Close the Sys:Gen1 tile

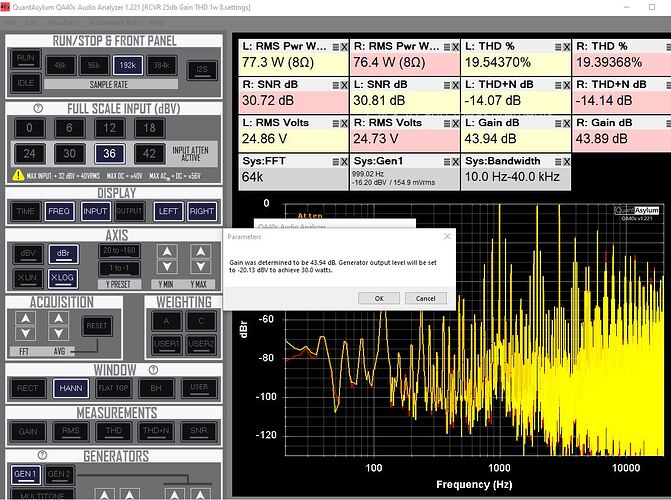click(455, 162)
